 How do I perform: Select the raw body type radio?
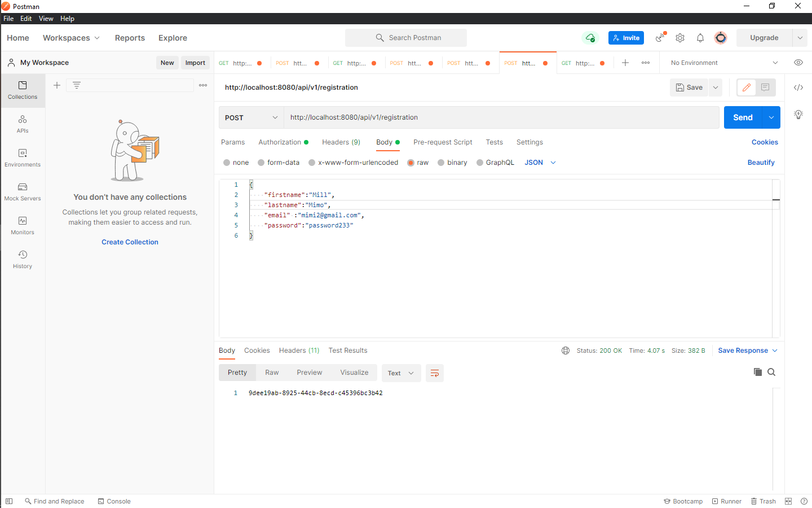pyautogui.click(x=411, y=163)
